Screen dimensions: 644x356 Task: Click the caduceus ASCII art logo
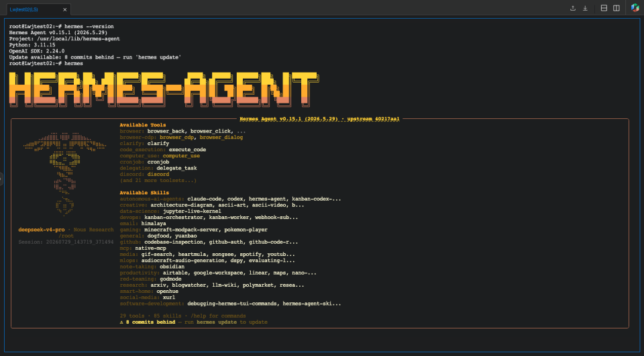coord(65,174)
